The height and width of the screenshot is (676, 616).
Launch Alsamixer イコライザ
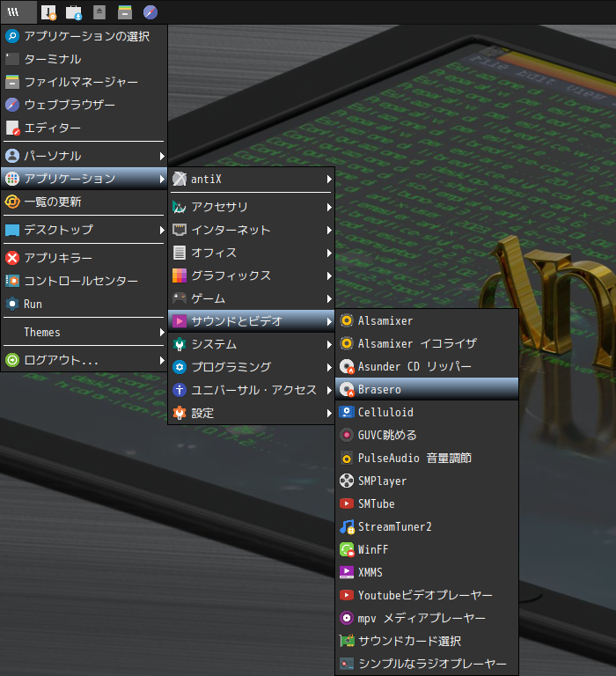point(427,343)
